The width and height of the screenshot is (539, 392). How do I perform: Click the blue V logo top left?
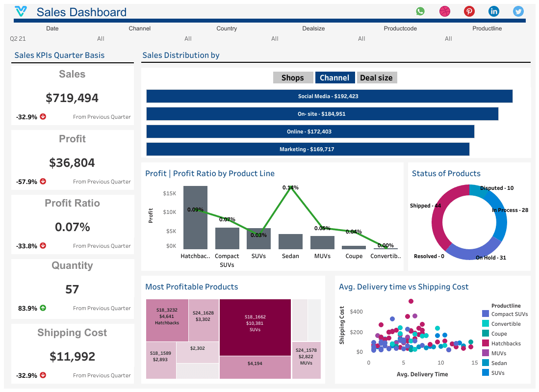(x=20, y=10)
